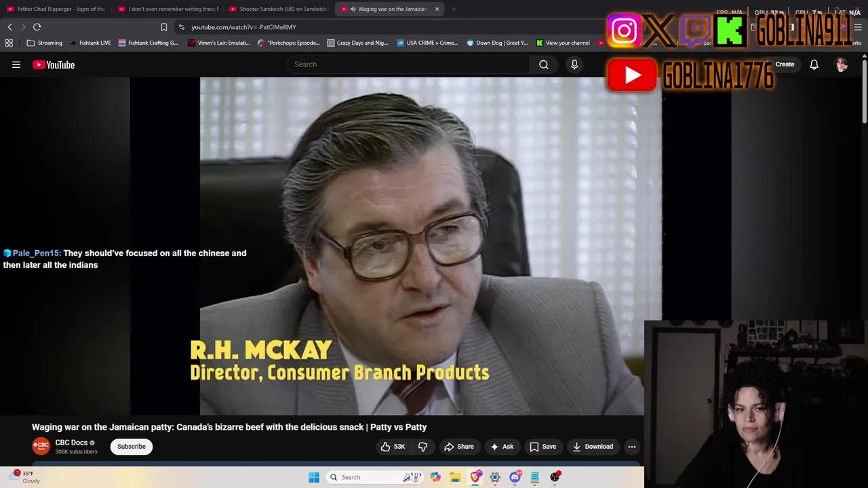Click the YouTube search input field
This screenshot has height=488, width=868.
tap(408, 64)
